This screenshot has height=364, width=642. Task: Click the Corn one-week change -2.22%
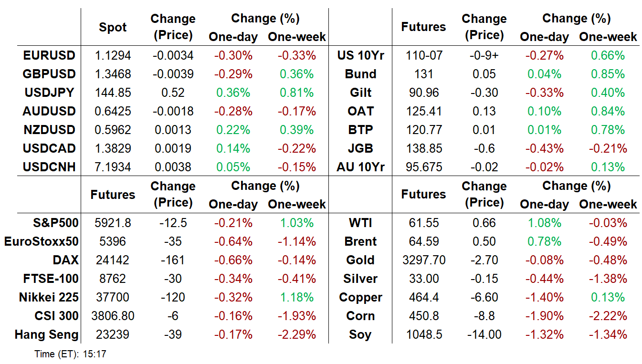pyautogui.click(x=608, y=316)
